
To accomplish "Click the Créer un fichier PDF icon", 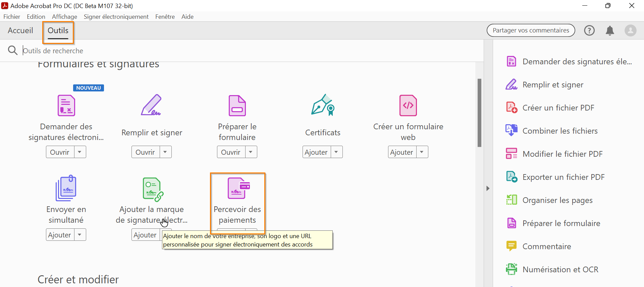I will (512, 107).
